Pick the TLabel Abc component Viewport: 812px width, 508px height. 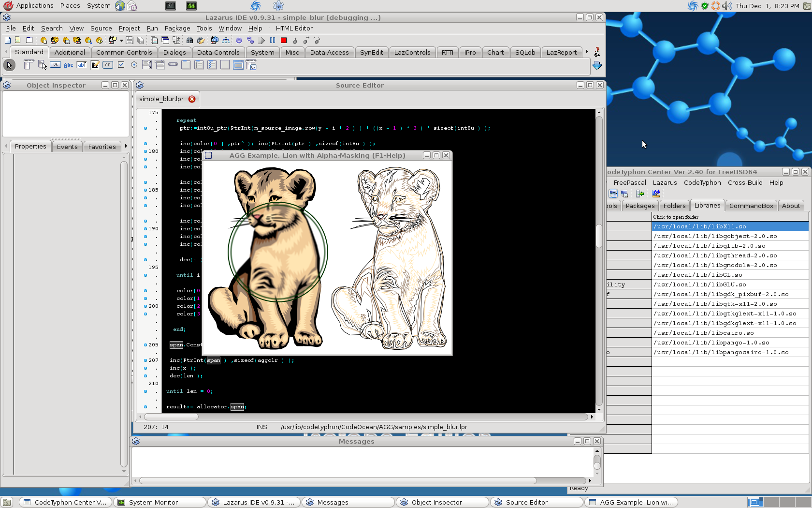click(x=68, y=65)
